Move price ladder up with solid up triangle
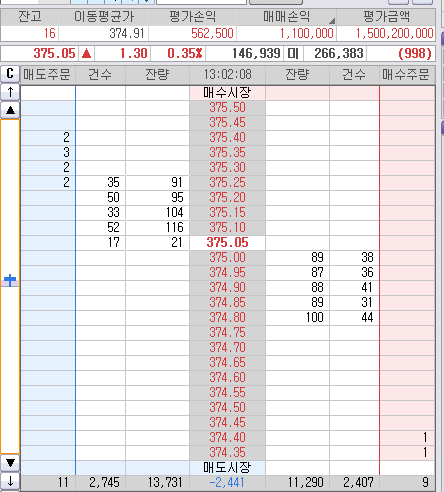The image size is (444, 492). 10,110
